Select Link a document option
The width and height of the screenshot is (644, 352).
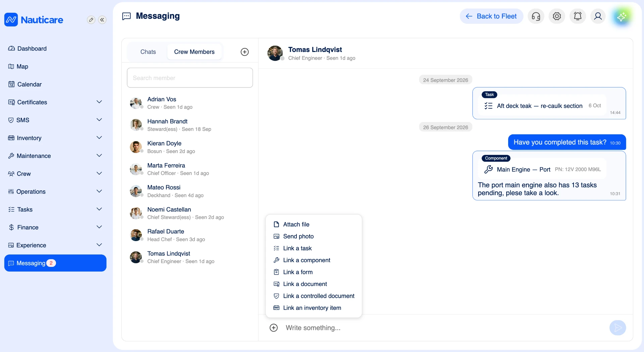coord(314,284)
